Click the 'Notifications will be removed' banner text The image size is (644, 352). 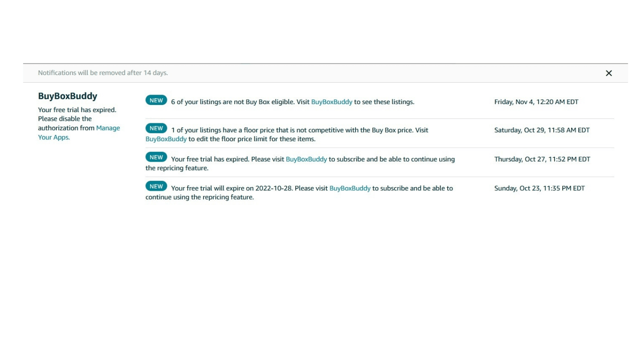click(x=103, y=73)
